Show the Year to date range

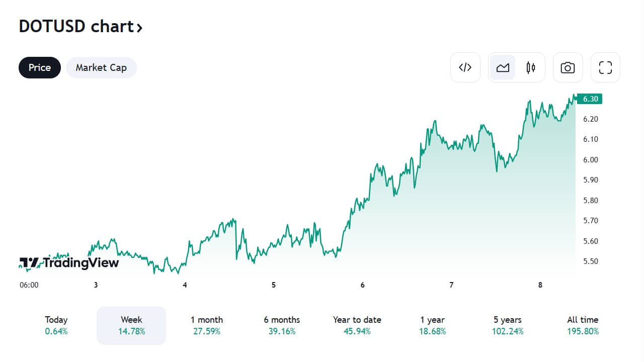click(357, 325)
